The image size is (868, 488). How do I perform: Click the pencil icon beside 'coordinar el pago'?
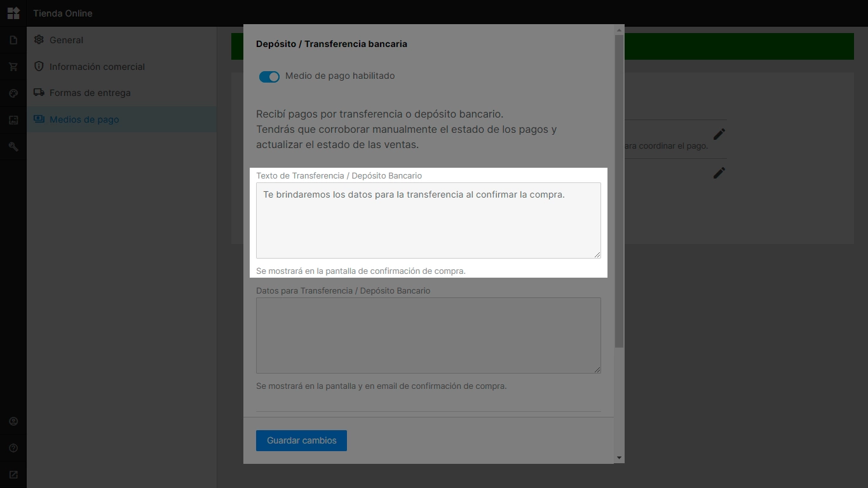(x=719, y=134)
